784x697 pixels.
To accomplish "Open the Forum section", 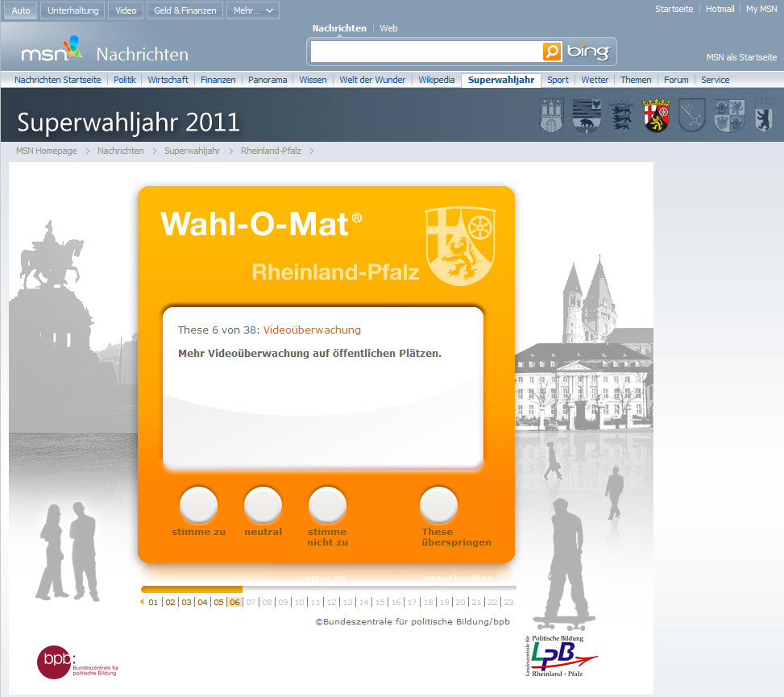I will coord(676,80).
